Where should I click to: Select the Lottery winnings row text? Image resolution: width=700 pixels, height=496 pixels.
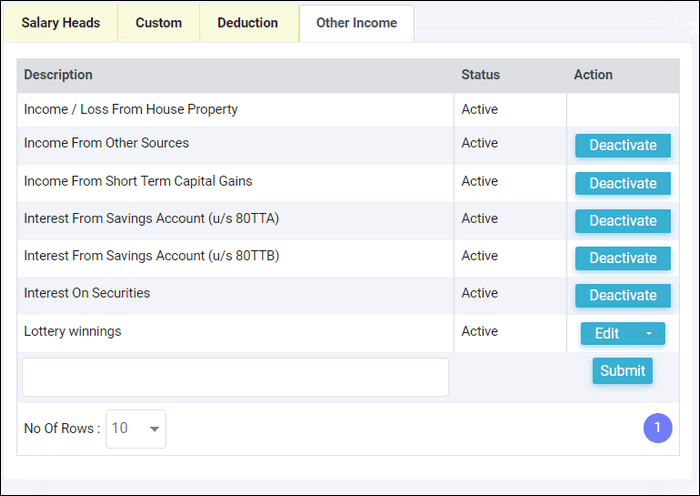72,331
